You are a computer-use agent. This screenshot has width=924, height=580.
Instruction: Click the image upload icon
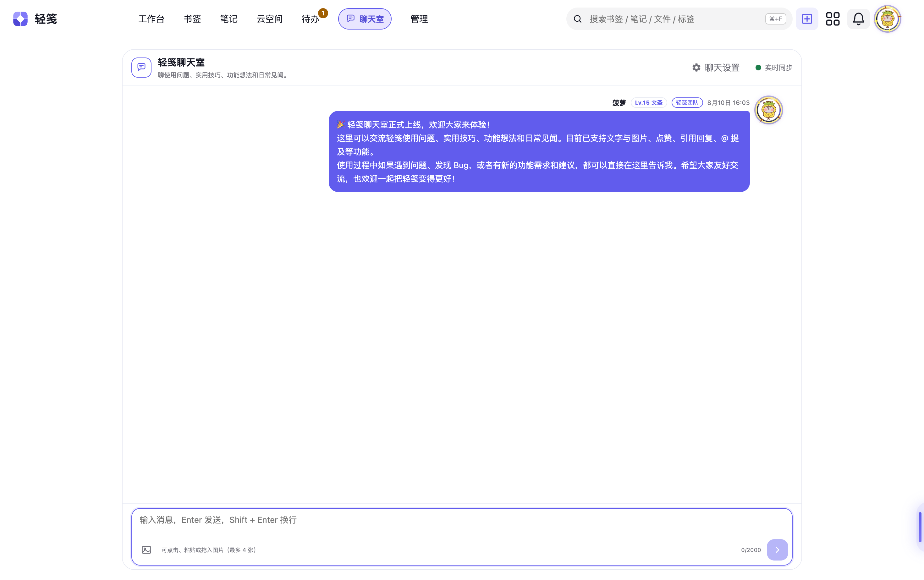(146, 550)
